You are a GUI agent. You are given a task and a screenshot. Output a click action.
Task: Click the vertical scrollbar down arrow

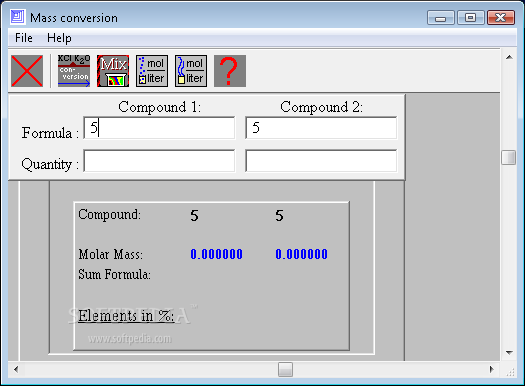pyautogui.click(x=509, y=353)
